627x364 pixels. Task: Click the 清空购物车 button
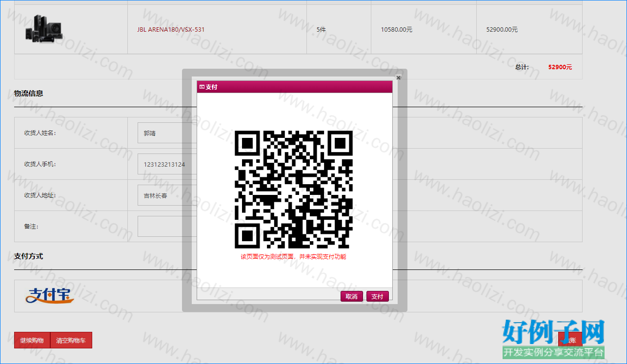pos(71,340)
